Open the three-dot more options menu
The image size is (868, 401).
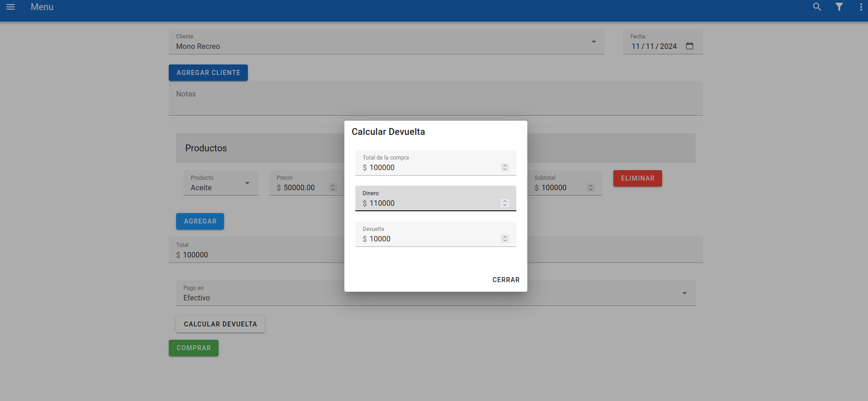click(861, 7)
